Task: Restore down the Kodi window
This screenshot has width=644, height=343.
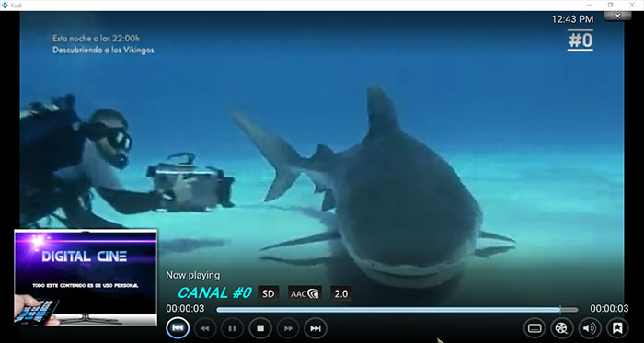Action: coord(610,5)
